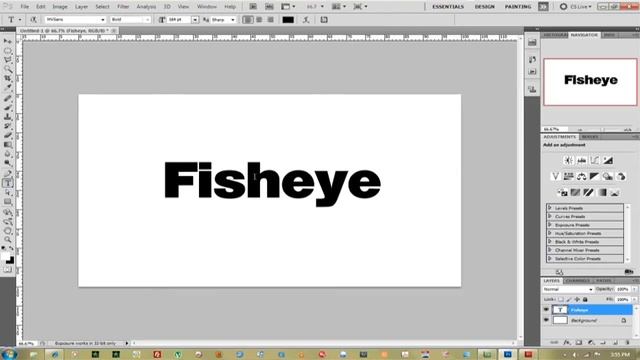Screen dimensions: 640x360
Task: Click the layer Opacity field
Action: pyautogui.click(x=622, y=289)
